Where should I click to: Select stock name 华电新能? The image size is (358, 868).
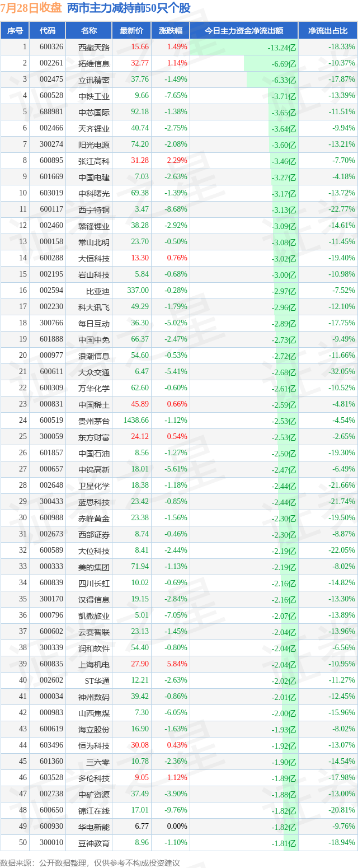[94, 827]
